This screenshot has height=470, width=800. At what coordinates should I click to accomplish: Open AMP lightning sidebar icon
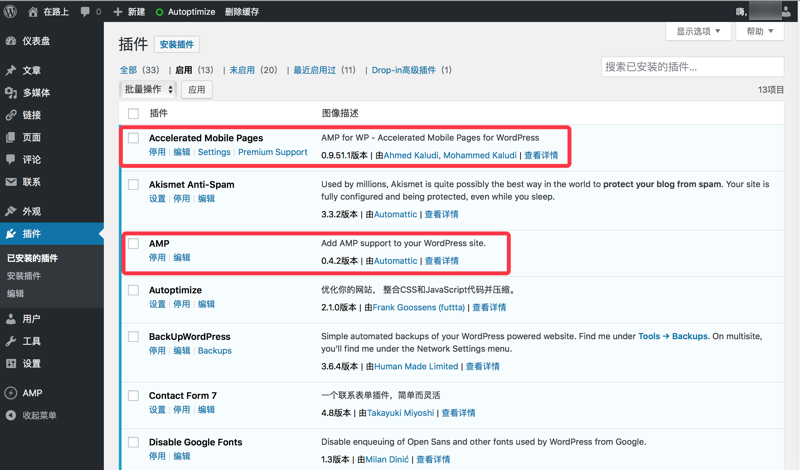[x=11, y=393]
